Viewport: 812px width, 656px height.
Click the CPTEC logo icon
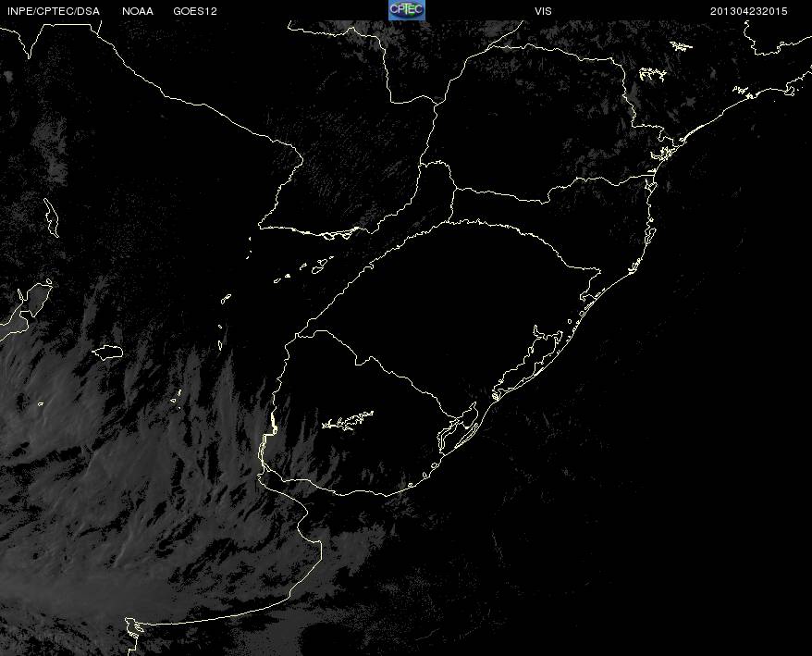click(407, 10)
